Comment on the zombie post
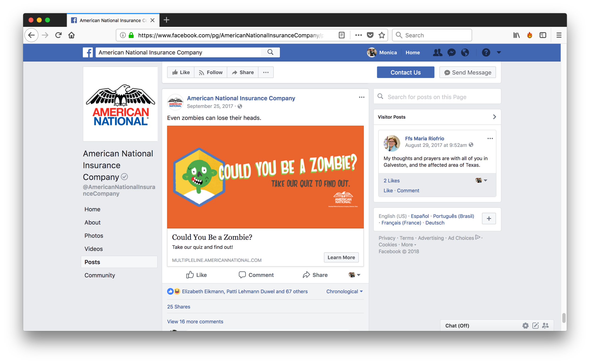This screenshot has width=590, height=364. (x=256, y=275)
